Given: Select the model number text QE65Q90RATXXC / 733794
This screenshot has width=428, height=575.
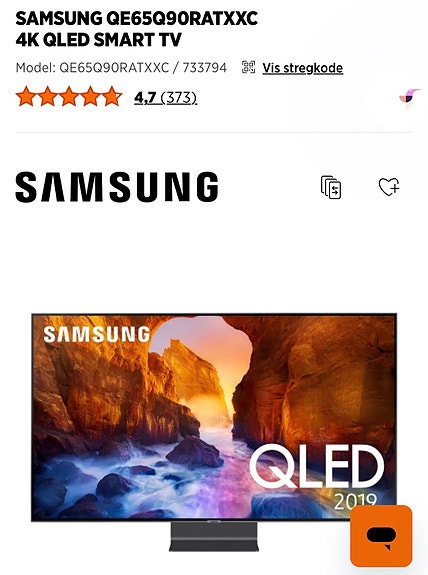Looking at the screenshot, I should click(x=143, y=67).
